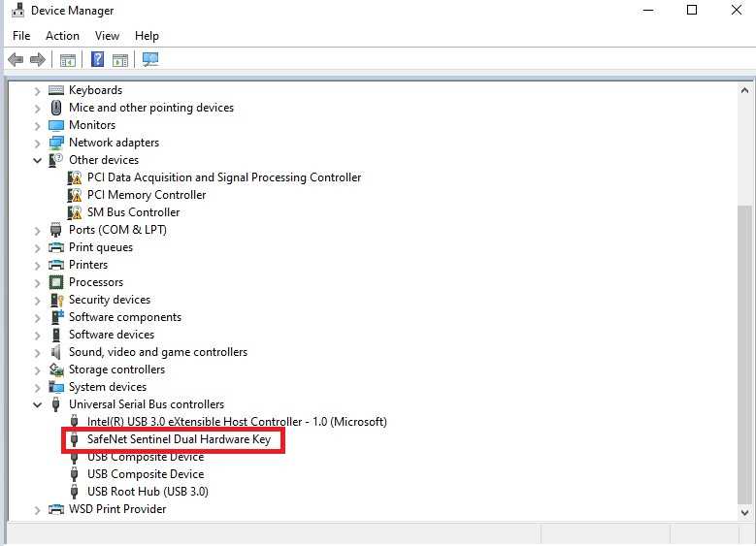756x546 pixels.
Task: Collapse Universal Serial Bus controllers node
Action: tap(38, 404)
